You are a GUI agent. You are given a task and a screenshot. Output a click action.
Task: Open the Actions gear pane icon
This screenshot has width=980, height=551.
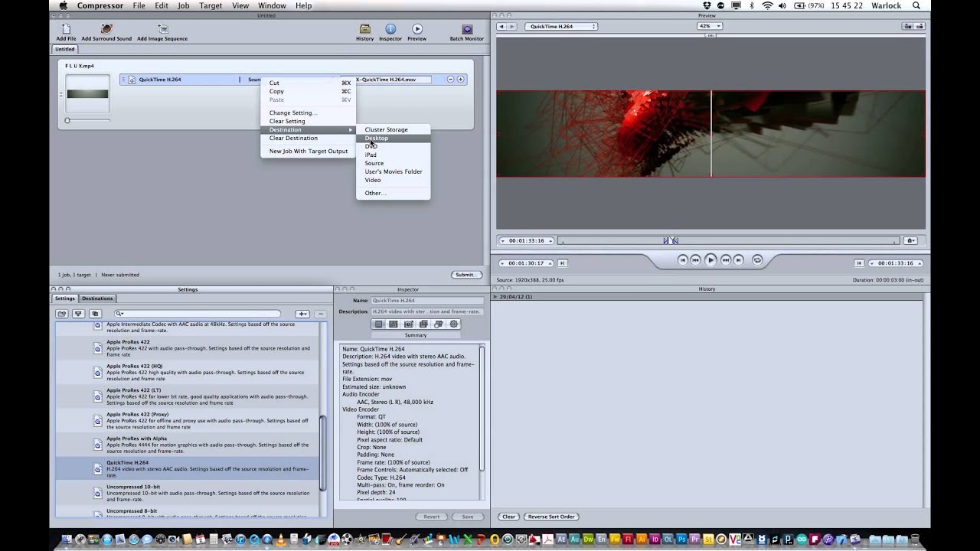coord(454,324)
